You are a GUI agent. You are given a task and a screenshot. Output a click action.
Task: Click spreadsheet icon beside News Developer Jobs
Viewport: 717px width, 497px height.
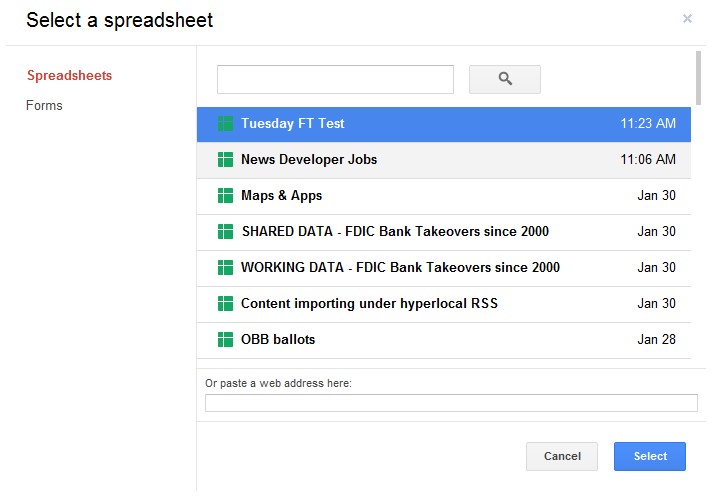pos(225,160)
